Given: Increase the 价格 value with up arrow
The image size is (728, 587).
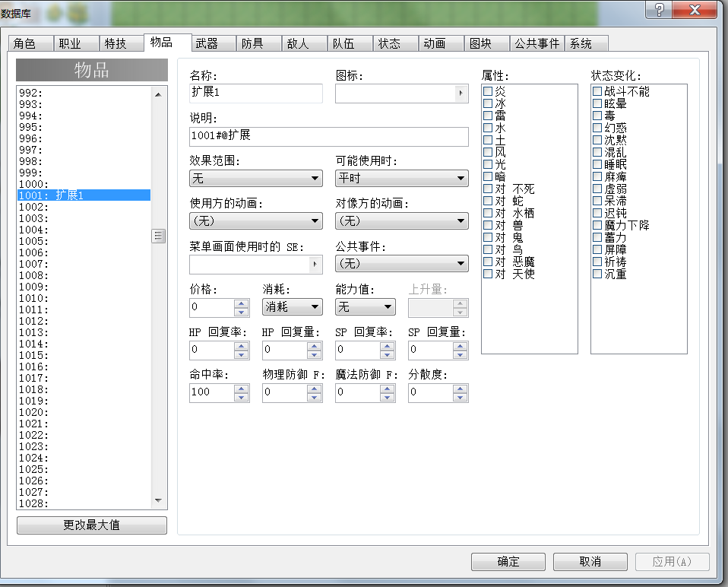Looking at the screenshot, I should [241, 303].
